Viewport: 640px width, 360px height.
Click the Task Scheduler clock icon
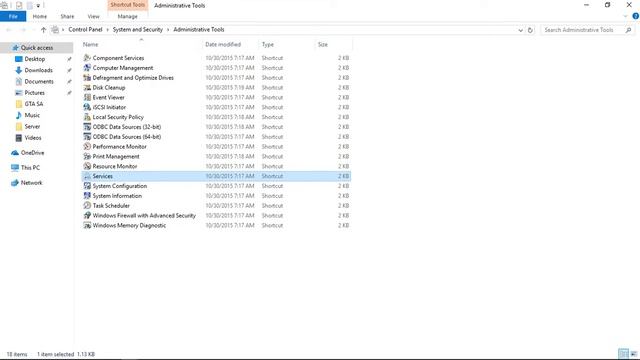pos(87,205)
